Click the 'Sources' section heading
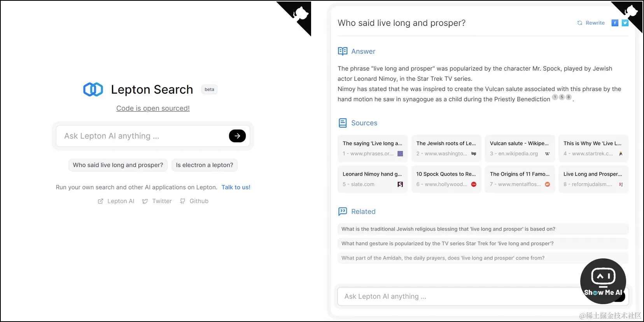The width and height of the screenshot is (644, 322). [364, 123]
